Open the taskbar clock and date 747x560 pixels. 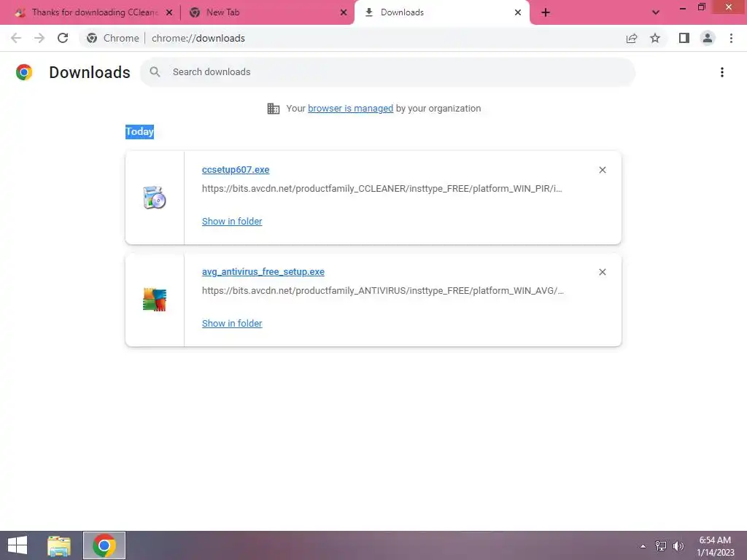coord(715,545)
